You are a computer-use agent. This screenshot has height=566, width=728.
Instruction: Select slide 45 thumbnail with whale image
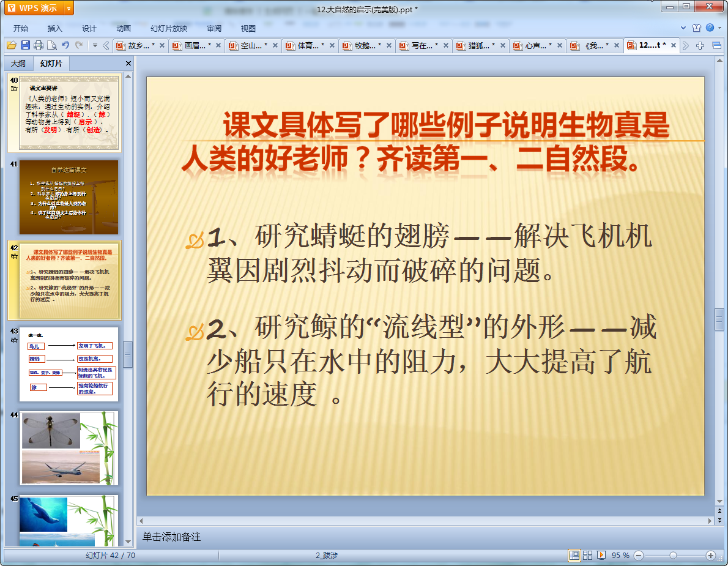click(x=69, y=521)
